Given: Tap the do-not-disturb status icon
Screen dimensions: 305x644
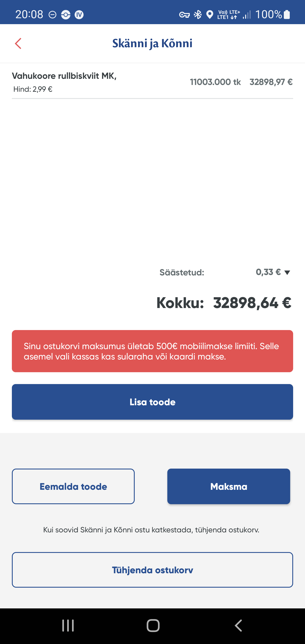Looking at the screenshot, I should click(53, 15).
